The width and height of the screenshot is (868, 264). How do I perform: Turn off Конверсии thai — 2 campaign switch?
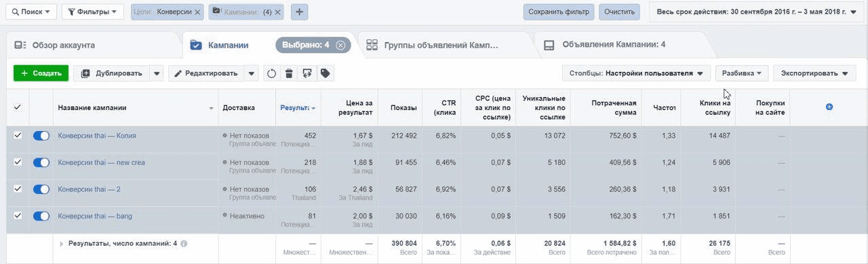tap(41, 189)
